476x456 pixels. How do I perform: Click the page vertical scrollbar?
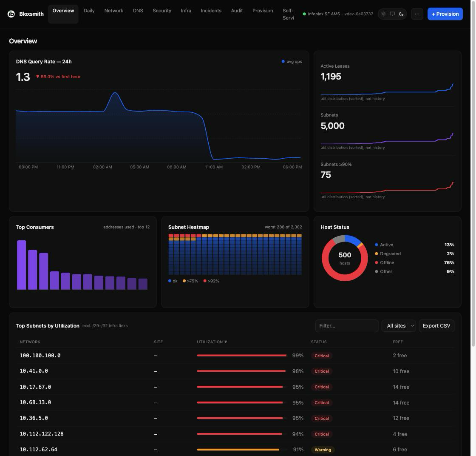pos(473,173)
